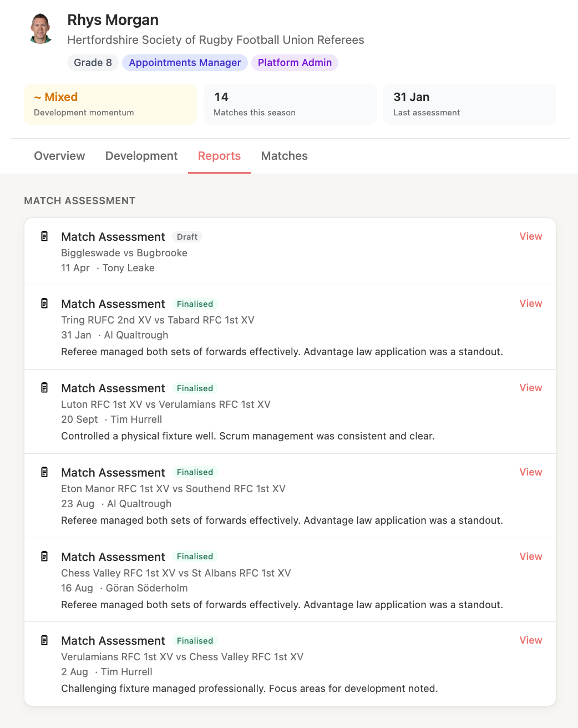Click the 31 Jan Last assessment card
The width and height of the screenshot is (578, 728).
[469, 104]
